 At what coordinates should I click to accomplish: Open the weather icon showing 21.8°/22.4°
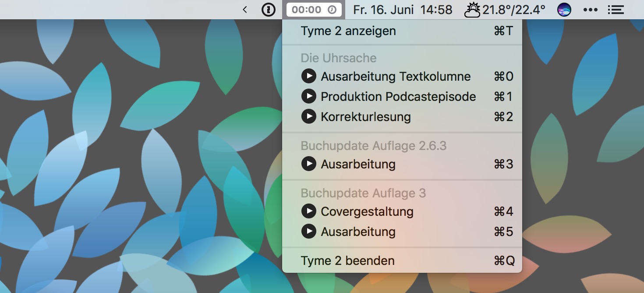click(505, 10)
